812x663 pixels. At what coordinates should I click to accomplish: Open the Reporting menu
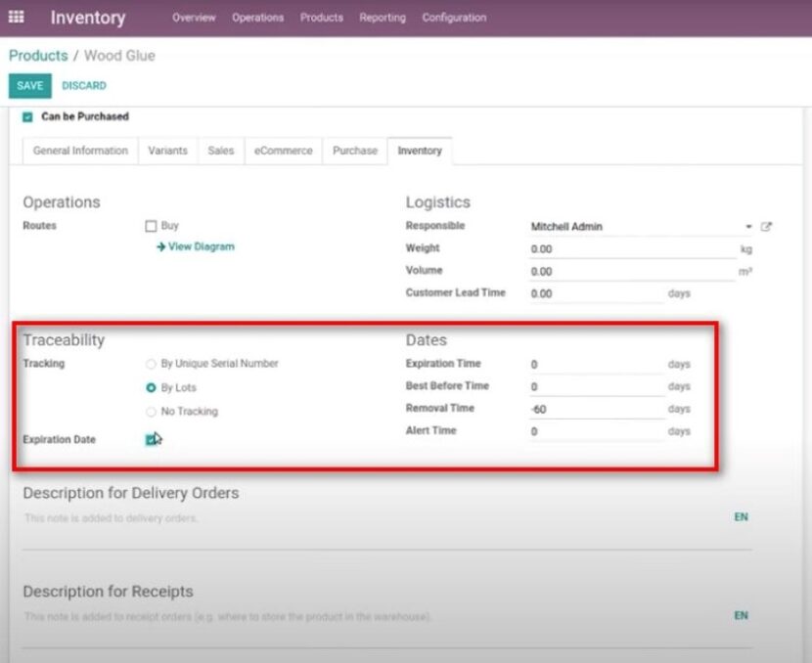pyautogui.click(x=383, y=17)
